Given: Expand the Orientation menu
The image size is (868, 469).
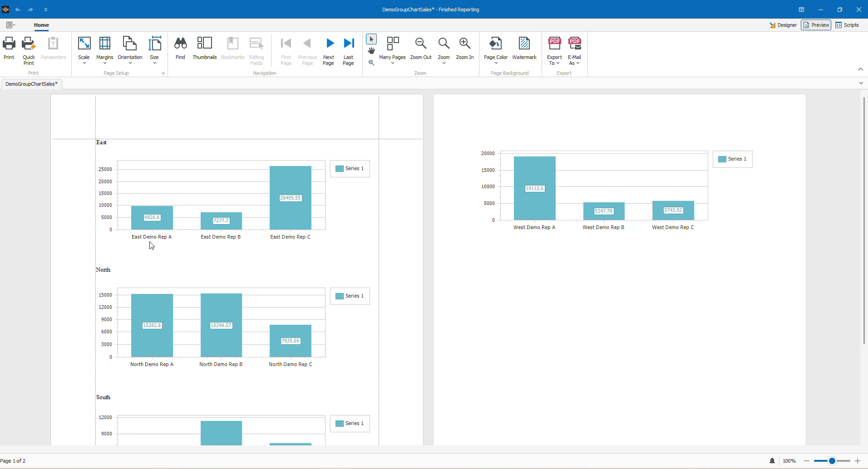Looking at the screenshot, I should [x=130, y=51].
